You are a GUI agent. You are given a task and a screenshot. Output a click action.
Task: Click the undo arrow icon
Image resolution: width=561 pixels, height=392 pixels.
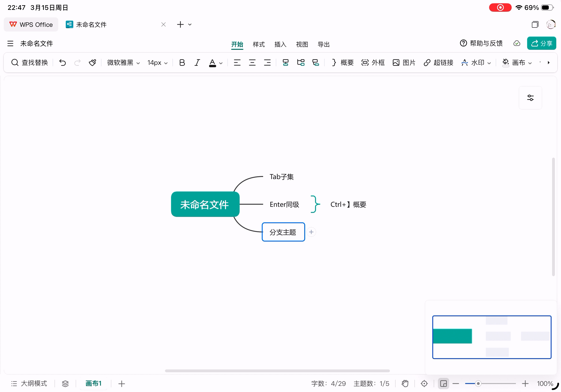point(62,63)
